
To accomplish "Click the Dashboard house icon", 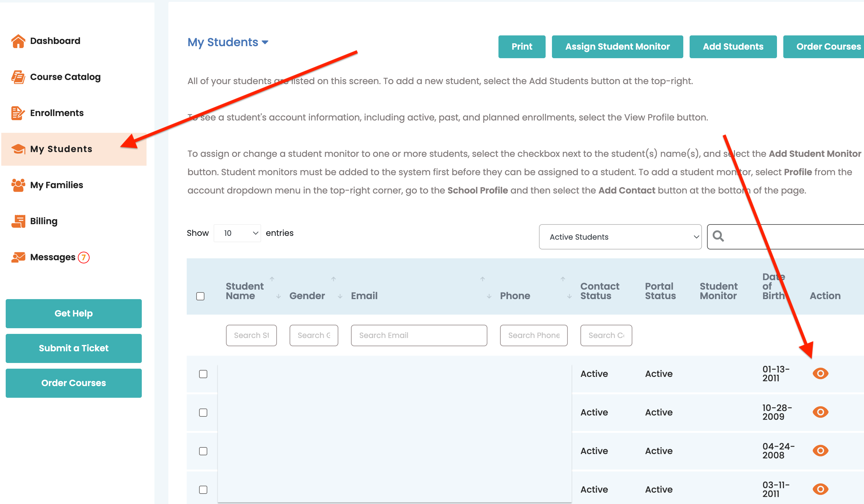I will click(18, 41).
